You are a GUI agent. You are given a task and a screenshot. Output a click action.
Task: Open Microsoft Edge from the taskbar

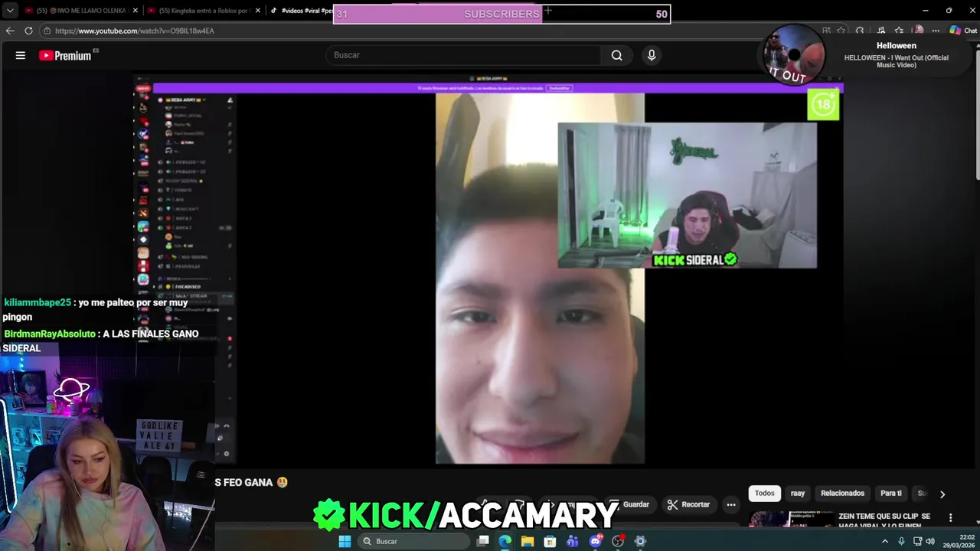(505, 541)
